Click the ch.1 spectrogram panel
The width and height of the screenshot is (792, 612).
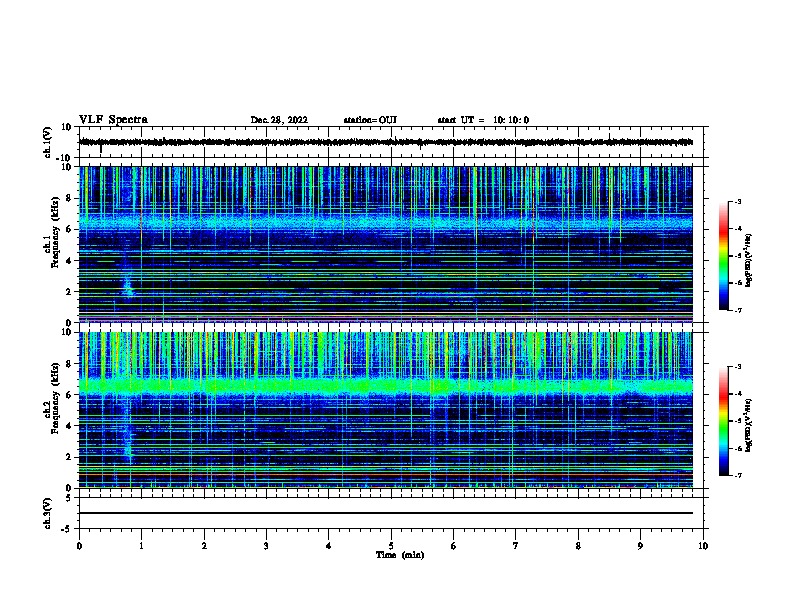click(386, 244)
